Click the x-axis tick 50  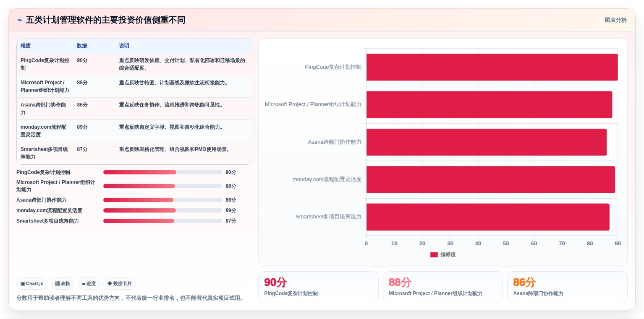coord(506,244)
